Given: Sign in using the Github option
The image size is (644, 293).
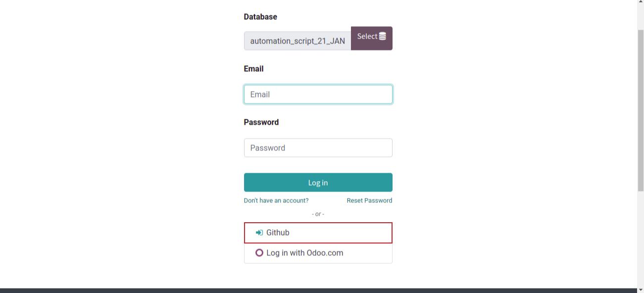Looking at the screenshot, I should pyautogui.click(x=318, y=233).
